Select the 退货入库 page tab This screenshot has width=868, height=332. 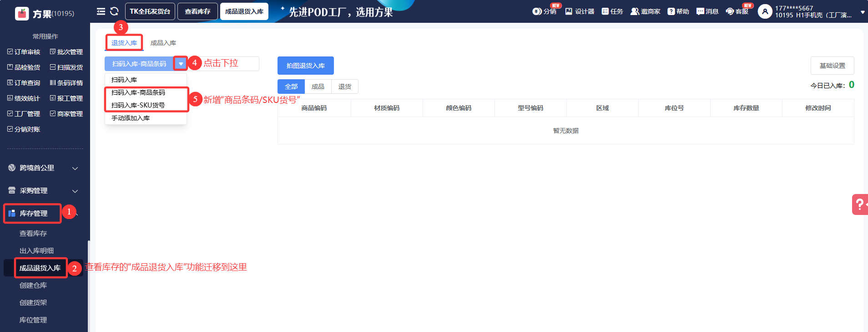point(124,43)
